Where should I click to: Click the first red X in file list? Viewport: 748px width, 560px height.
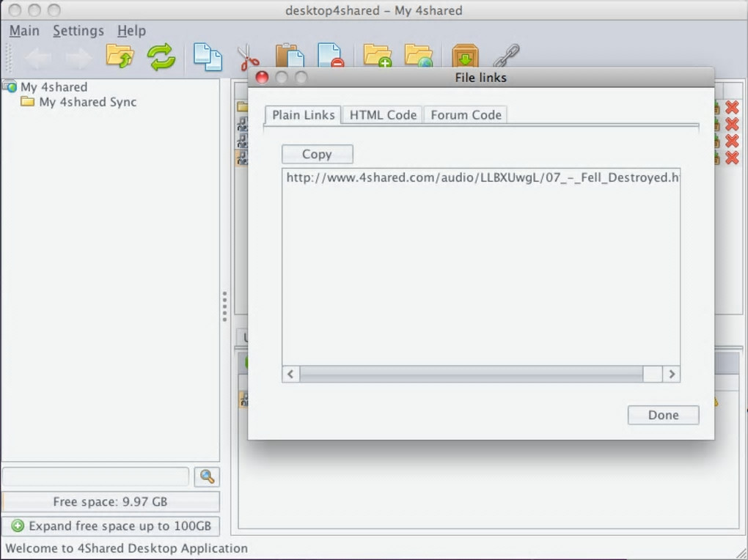[x=733, y=107]
